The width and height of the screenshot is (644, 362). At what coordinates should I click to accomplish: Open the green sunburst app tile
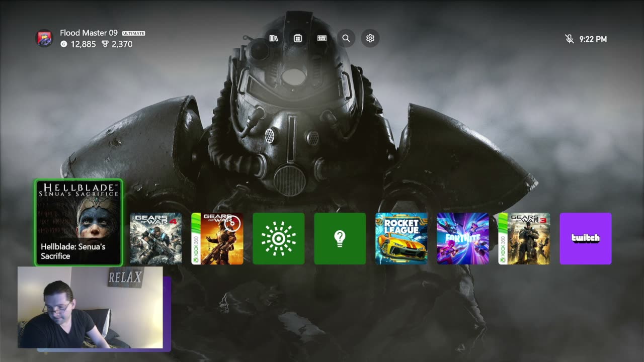(x=279, y=238)
